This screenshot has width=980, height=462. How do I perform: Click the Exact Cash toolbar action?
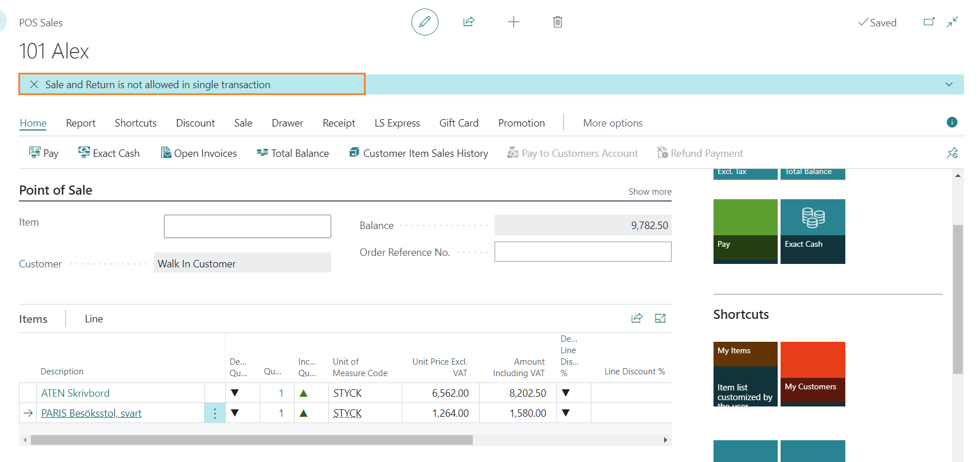(109, 153)
